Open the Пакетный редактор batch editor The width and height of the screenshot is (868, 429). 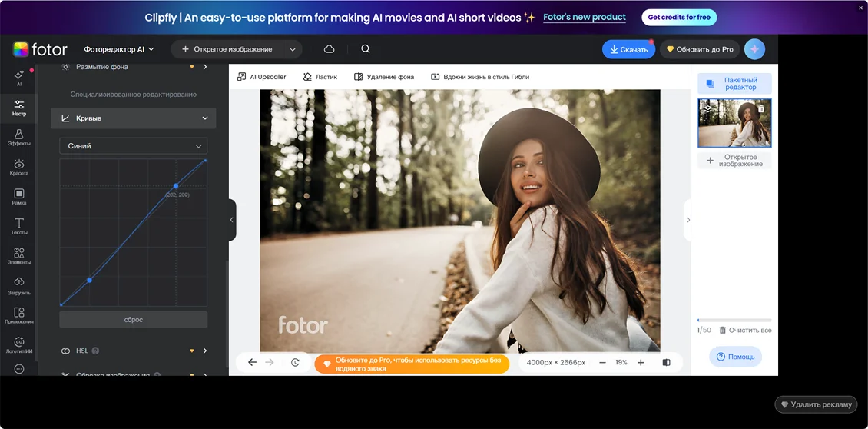point(734,84)
